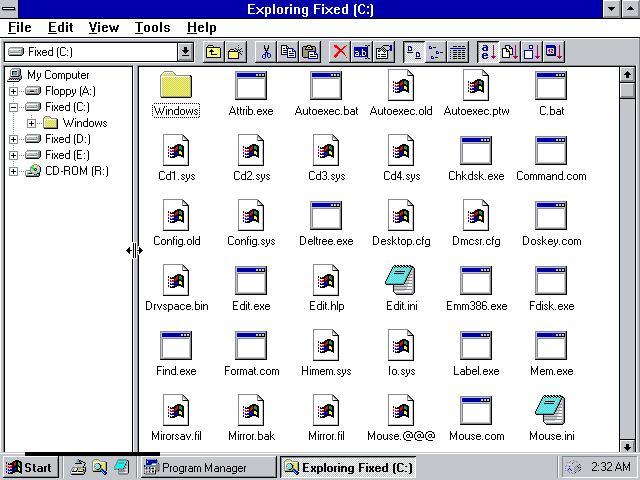Open the Edit menu
This screenshot has width=640, height=480.
[60, 27]
